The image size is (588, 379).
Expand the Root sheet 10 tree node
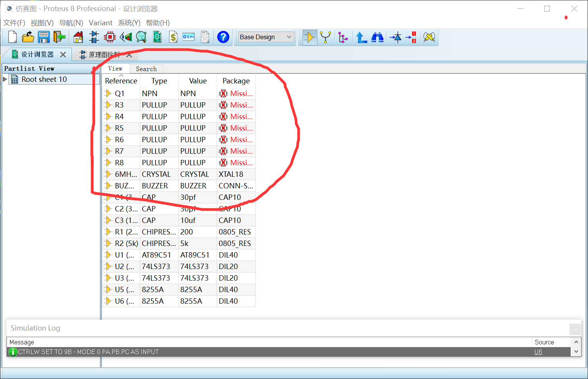(x=5, y=79)
